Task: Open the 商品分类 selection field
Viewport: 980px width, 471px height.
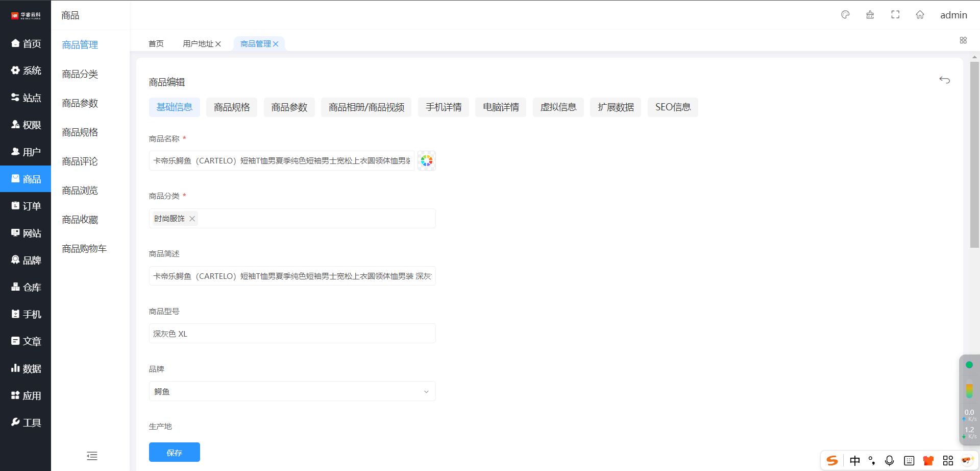Action: tap(316, 219)
